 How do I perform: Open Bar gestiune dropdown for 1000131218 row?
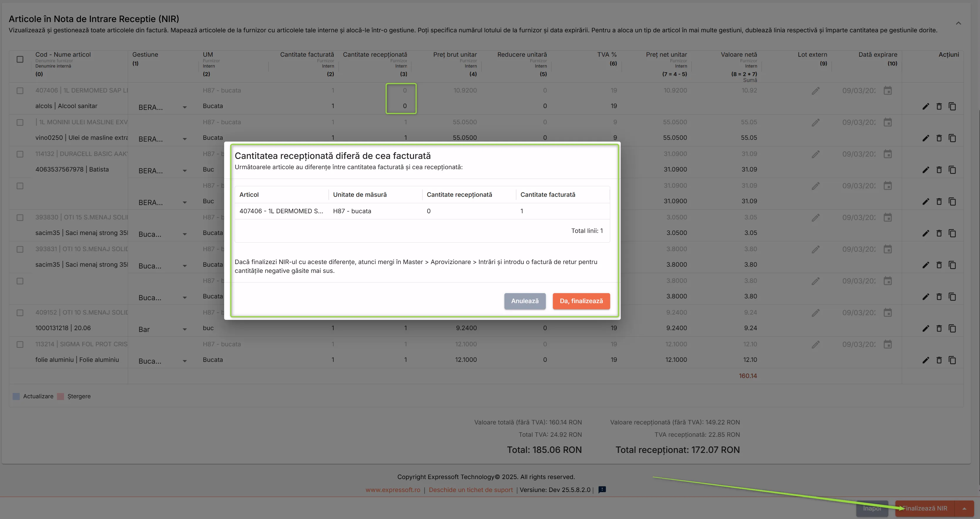162,329
